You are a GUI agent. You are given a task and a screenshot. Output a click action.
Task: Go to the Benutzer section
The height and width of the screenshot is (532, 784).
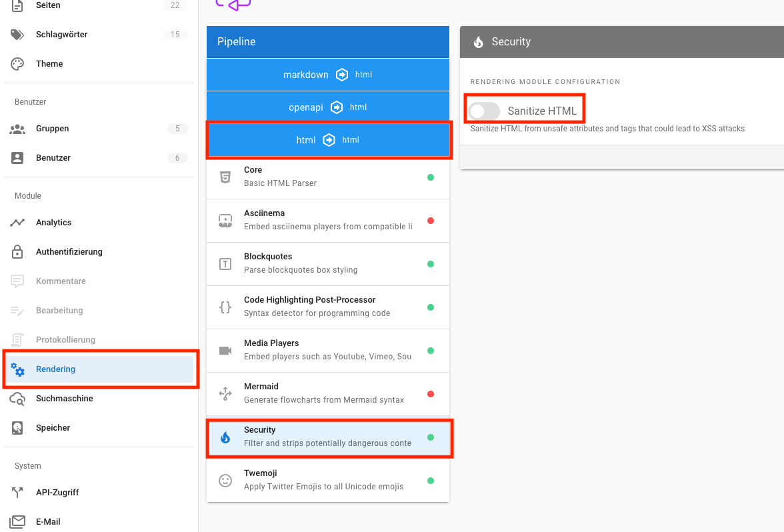click(x=99, y=158)
